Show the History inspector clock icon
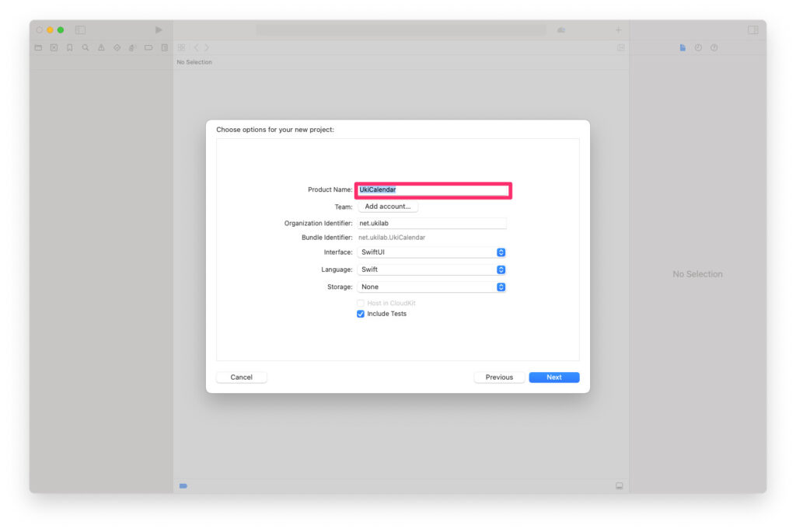This screenshot has width=796, height=532. click(698, 47)
